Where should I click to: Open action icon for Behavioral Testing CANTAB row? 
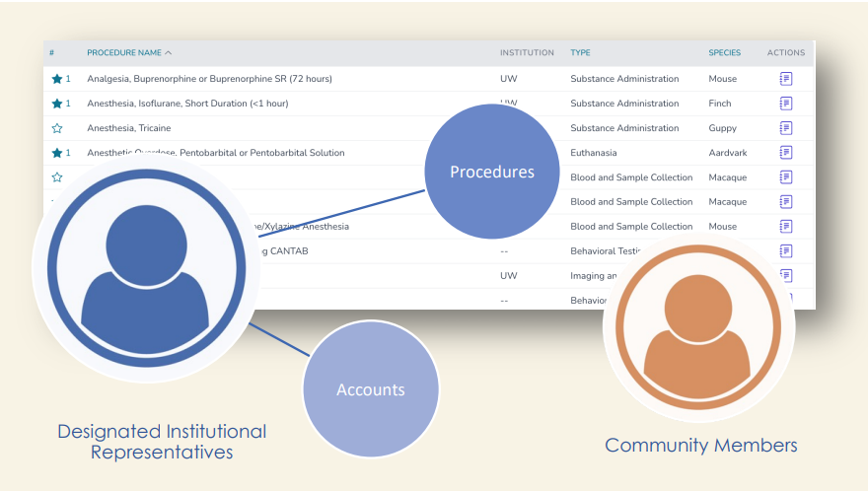[785, 250]
